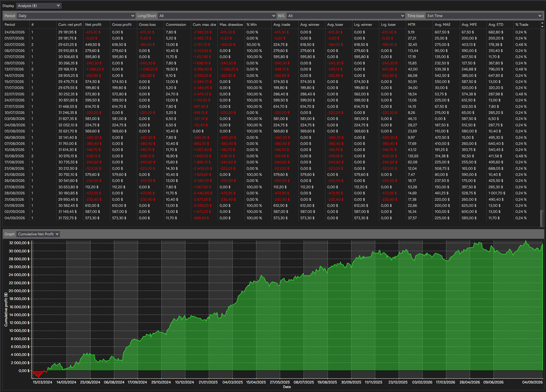This screenshot has height=392, width=546.
Task: Select the 05/08/2026 period row
Action: pyautogui.click(x=272, y=131)
